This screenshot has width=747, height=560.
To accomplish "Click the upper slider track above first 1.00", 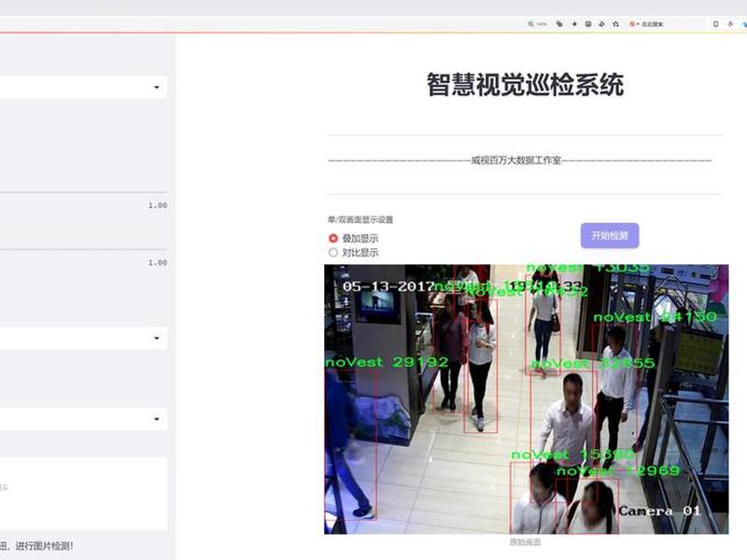I will point(83,192).
